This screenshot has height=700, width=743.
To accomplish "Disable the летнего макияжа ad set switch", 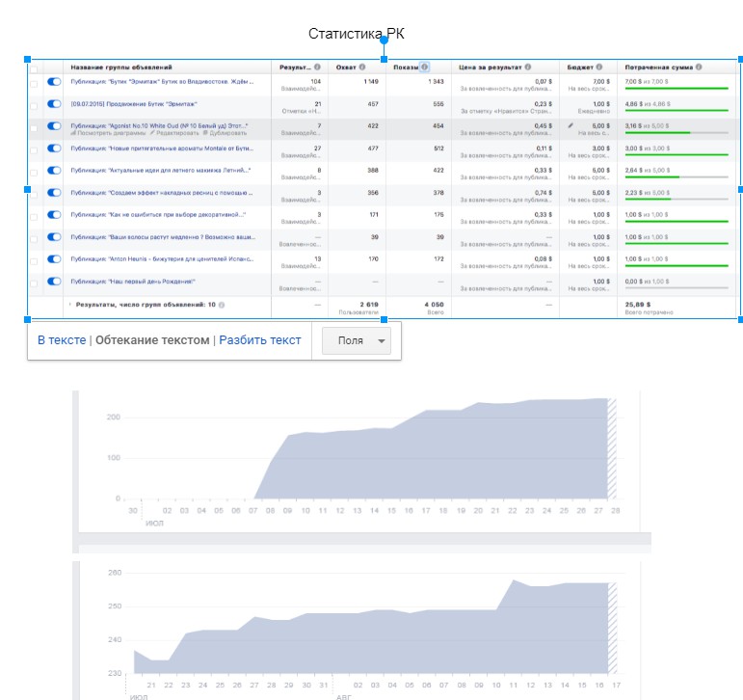I will click(x=54, y=171).
